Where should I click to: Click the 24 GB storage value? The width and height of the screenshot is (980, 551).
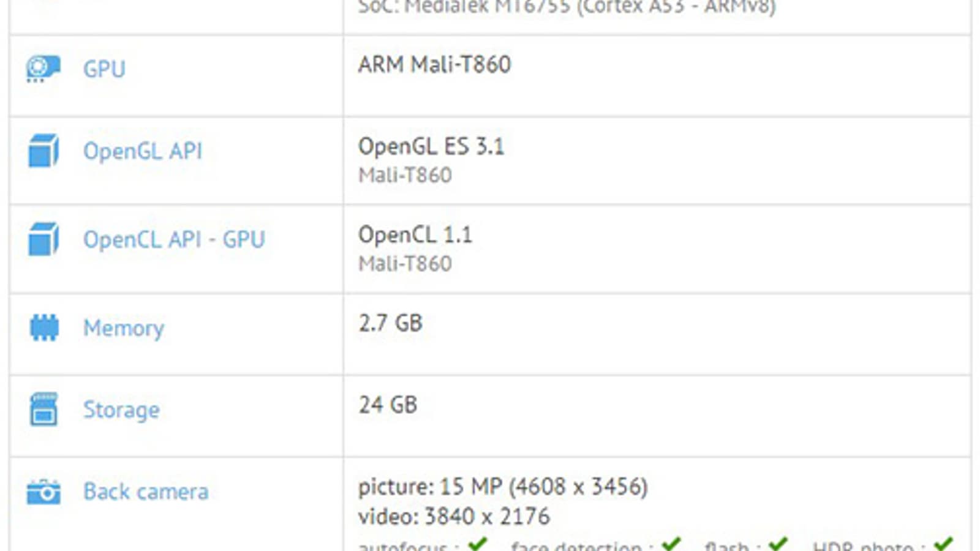[388, 405]
